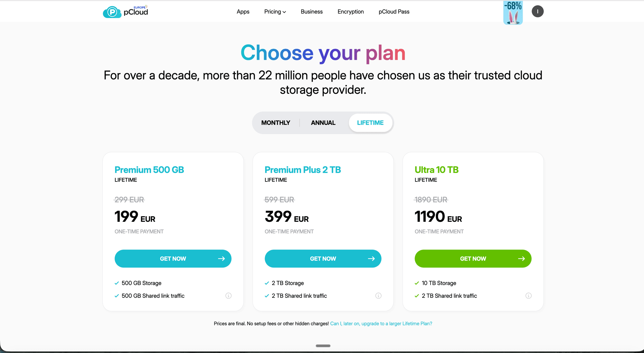Switch billing to MONTHLY
The image size is (644, 353).
[276, 123]
